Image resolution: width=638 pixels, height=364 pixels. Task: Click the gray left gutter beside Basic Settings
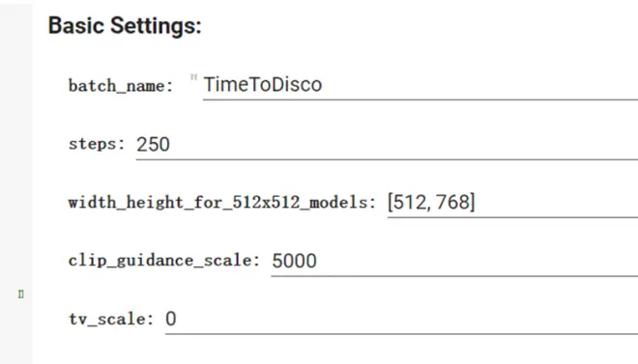point(16,26)
